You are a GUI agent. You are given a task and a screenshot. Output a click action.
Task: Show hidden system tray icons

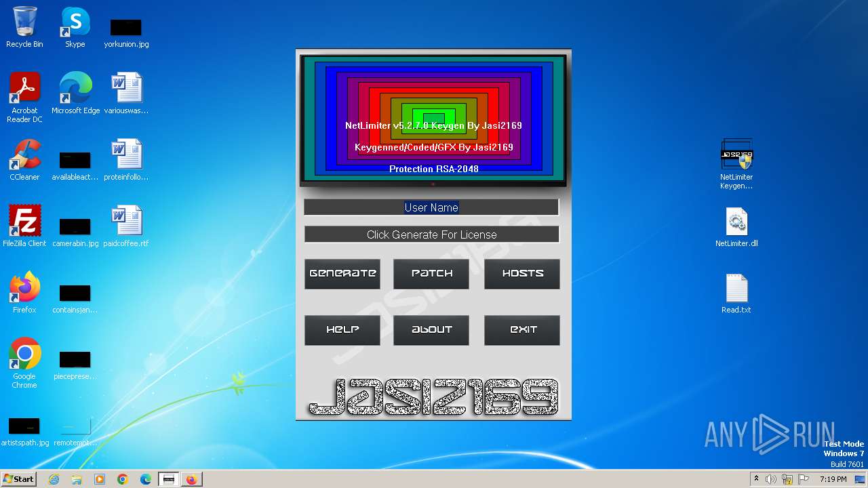pyautogui.click(x=756, y=479)
